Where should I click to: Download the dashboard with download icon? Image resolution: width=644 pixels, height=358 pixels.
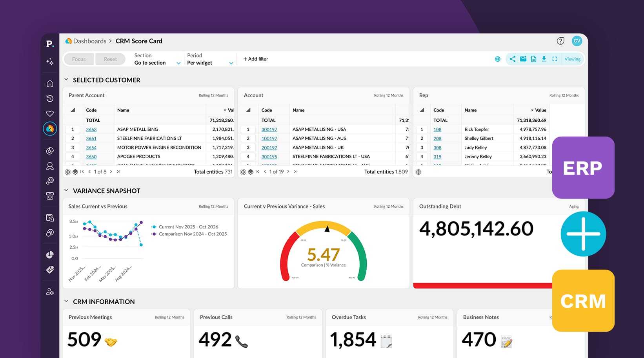pos(544,59)
